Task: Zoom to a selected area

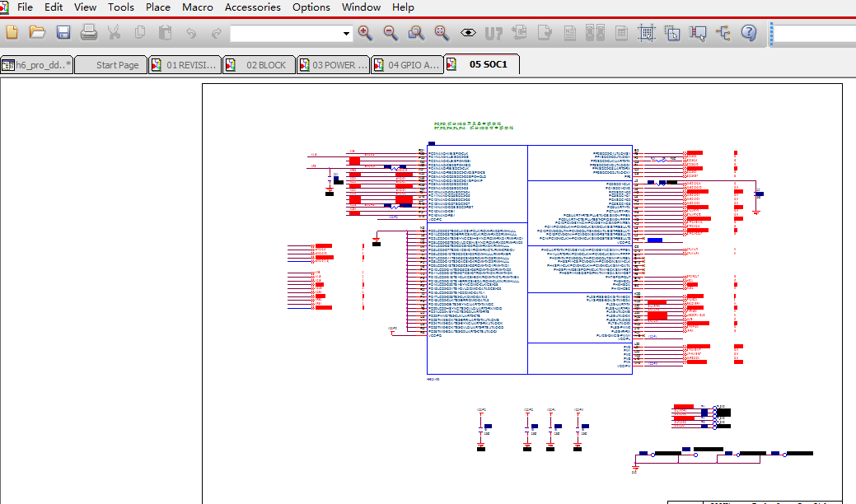Action: point(417,33)
